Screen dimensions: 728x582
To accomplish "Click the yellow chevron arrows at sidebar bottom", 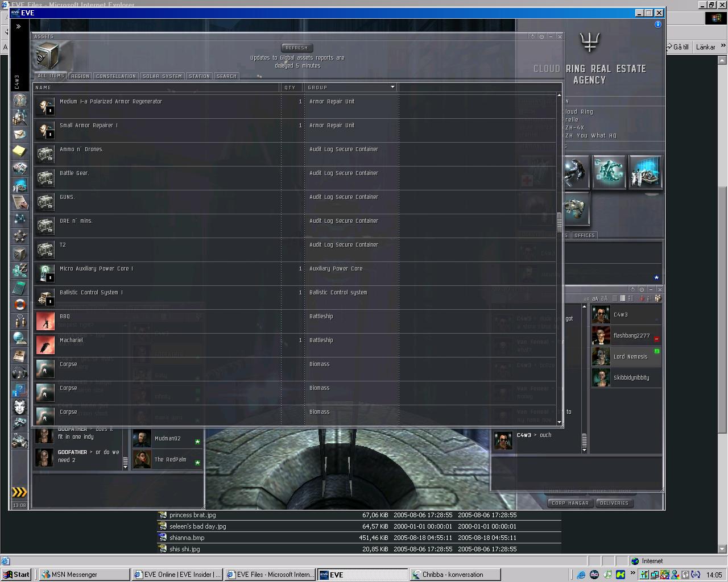I will pos(19,492).
